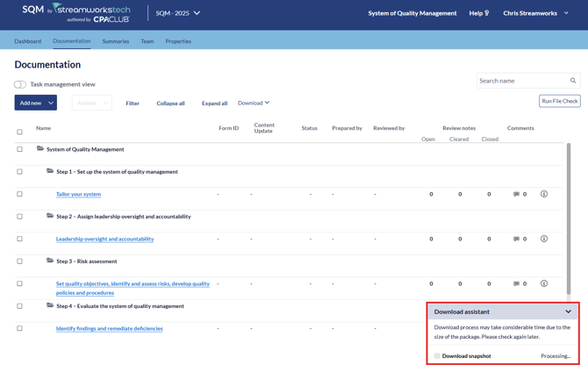This screenshot has height=365, width=588.
Task: Tick the checkbox for Tailor your system
Action: (x=20, y=194)
